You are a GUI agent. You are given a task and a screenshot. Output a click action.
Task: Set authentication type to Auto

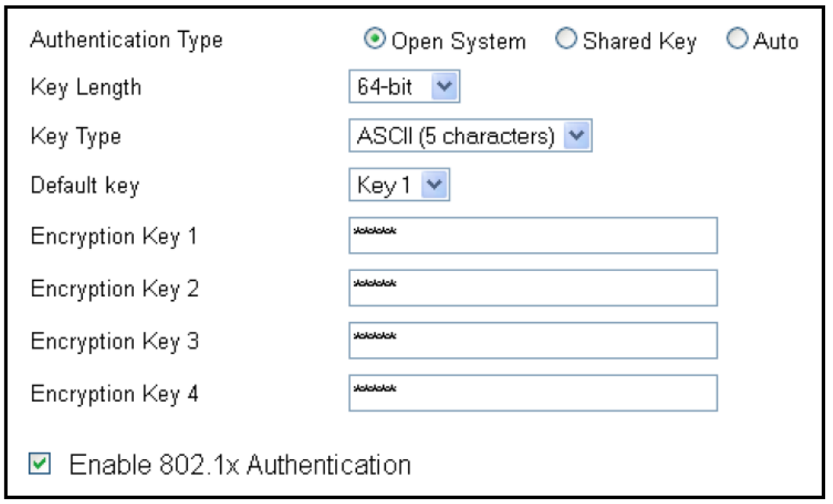[737, 40]
